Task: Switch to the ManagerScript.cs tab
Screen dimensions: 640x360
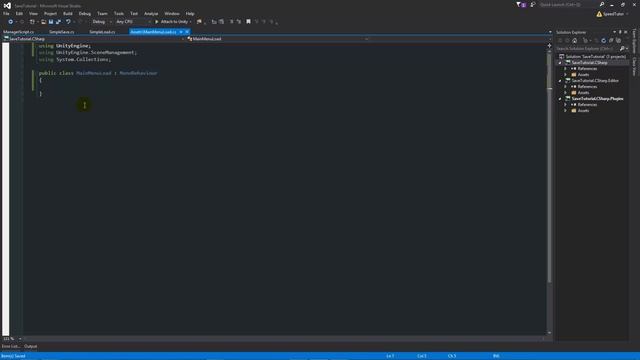Action: tap(19, 32)
